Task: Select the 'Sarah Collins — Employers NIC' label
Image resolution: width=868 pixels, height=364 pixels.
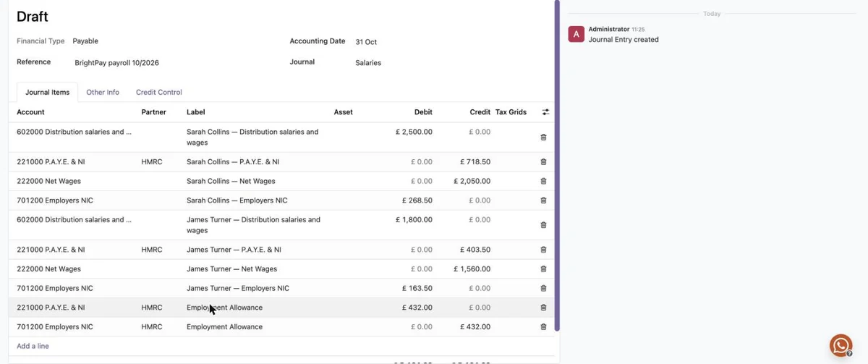Action: pyautogui.click(x=237, y=200)
